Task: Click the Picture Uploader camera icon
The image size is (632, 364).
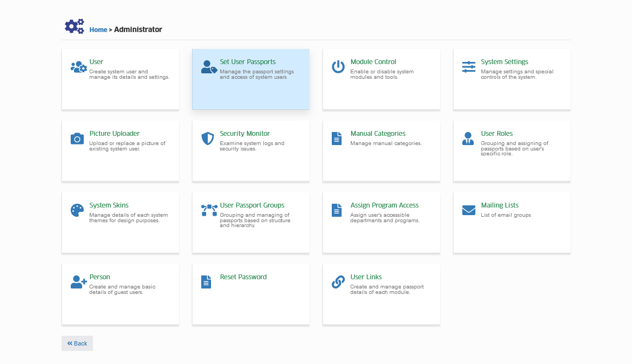Action: tap(77, 139)
